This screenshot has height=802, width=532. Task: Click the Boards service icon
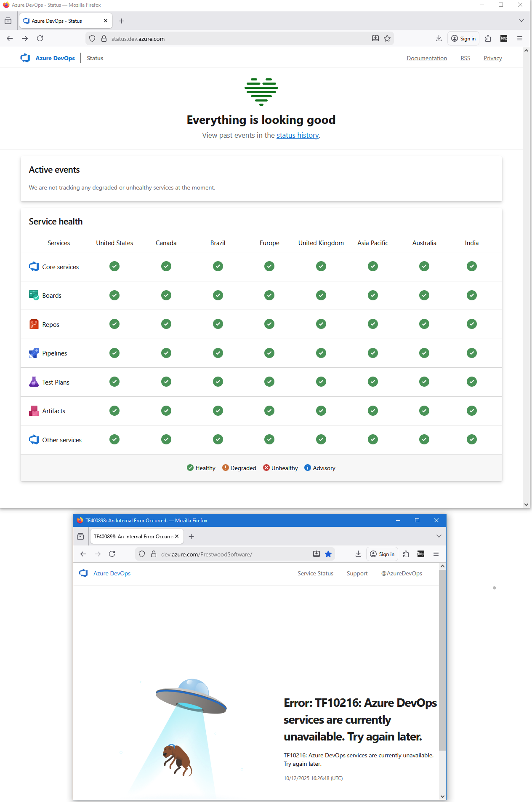tap(34, 295)
